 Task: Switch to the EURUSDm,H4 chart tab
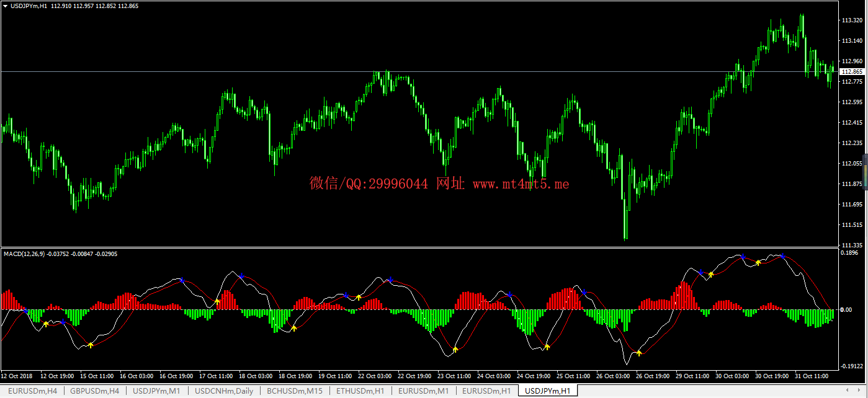(32, 391)
